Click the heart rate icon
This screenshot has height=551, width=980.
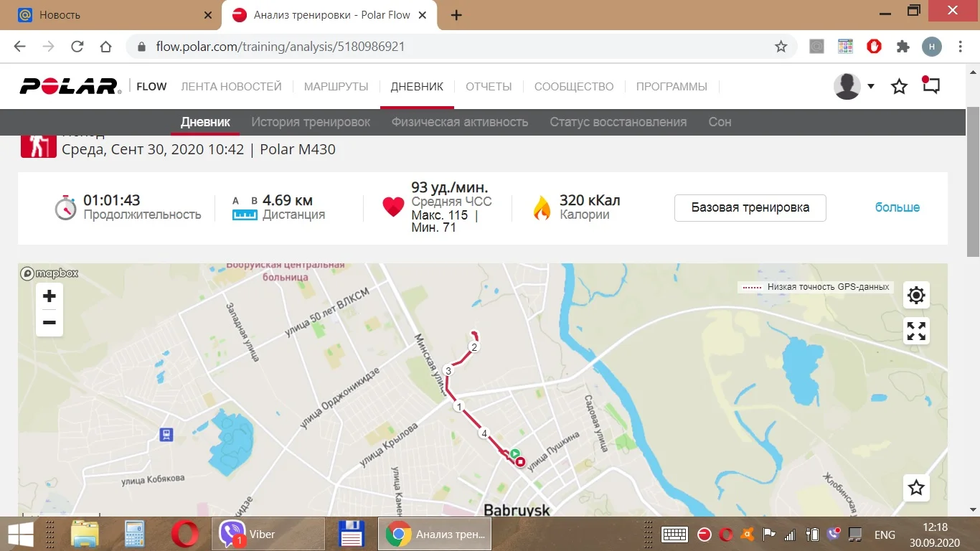click(393, 208)
